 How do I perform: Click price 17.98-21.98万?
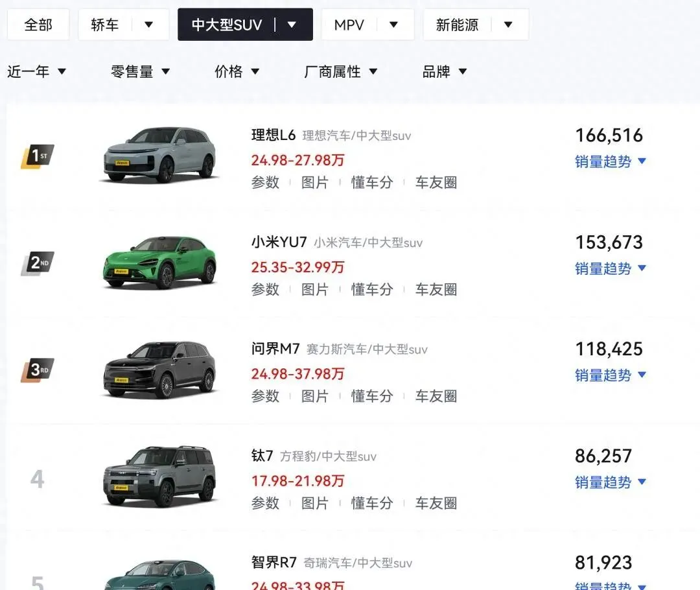click(297, 481)
